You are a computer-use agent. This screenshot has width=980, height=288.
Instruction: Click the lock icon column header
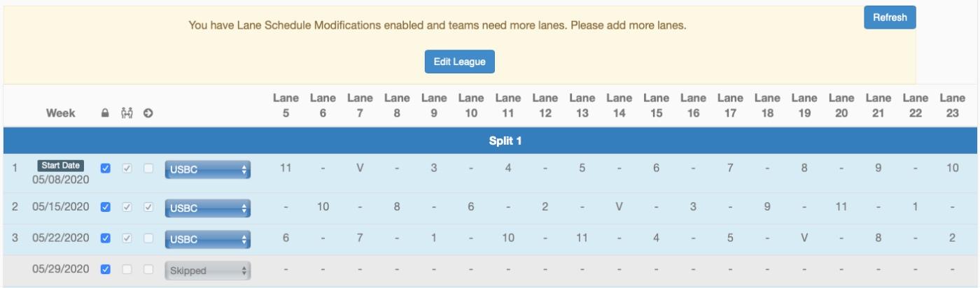(x=106, y=113)
